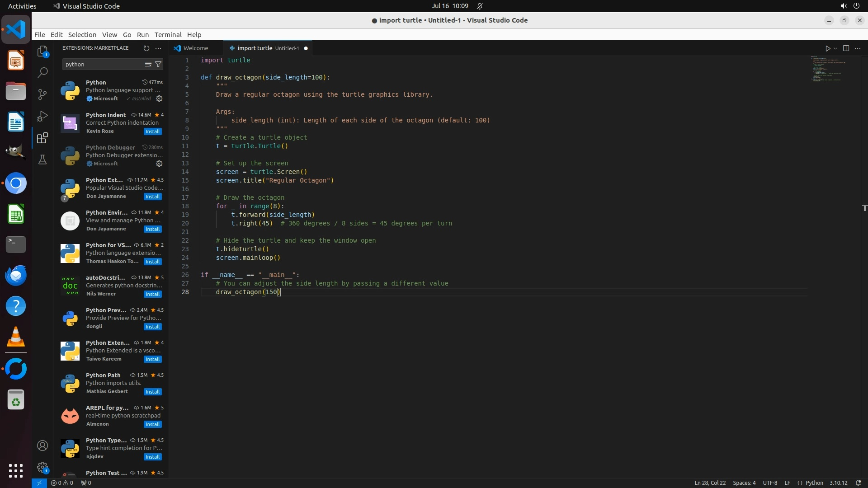
Task: Expand the Run Python File dropdown arrow
Action: [x=835, y=48]
